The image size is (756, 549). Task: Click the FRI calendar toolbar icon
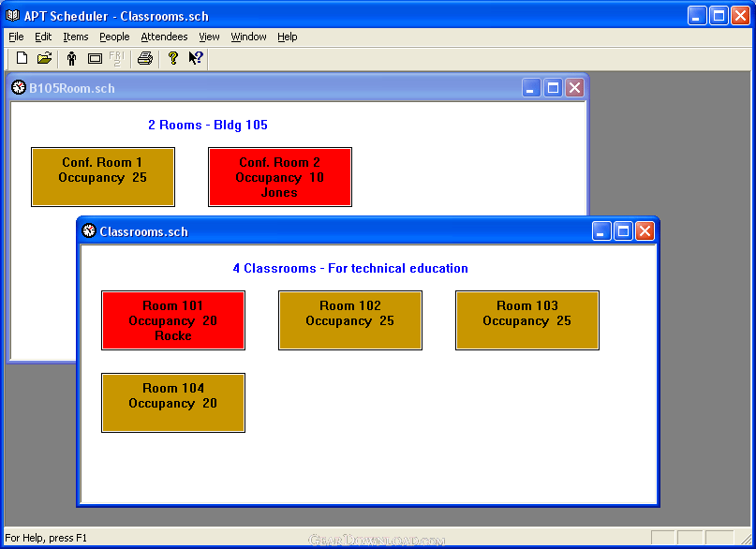click(117, 58)
